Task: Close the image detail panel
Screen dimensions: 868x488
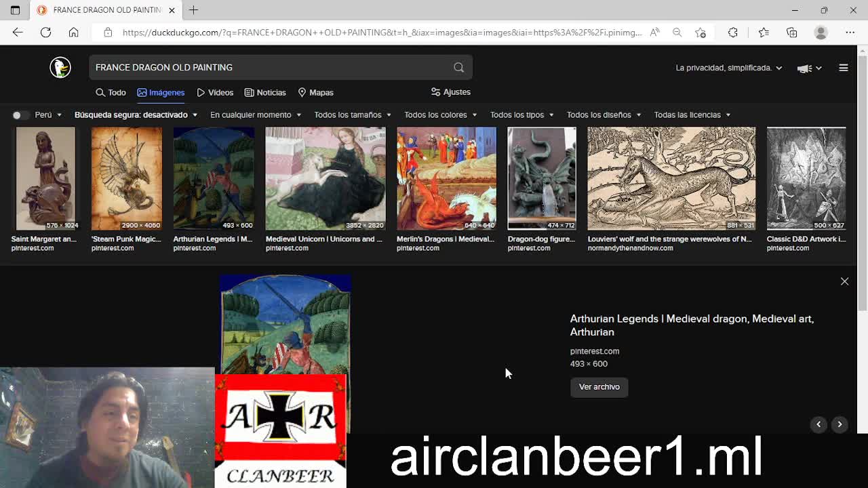Action: [844, 281]
